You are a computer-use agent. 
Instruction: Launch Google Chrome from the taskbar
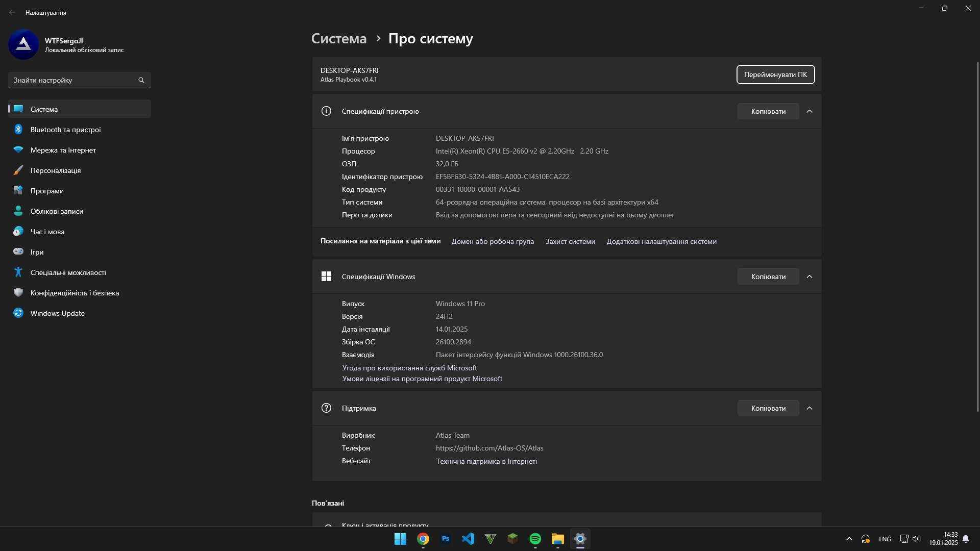pos(423,539)
